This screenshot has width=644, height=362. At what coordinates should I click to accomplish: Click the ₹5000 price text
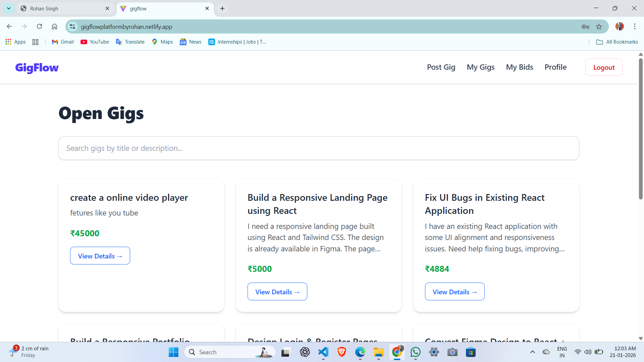pos(260,269)
